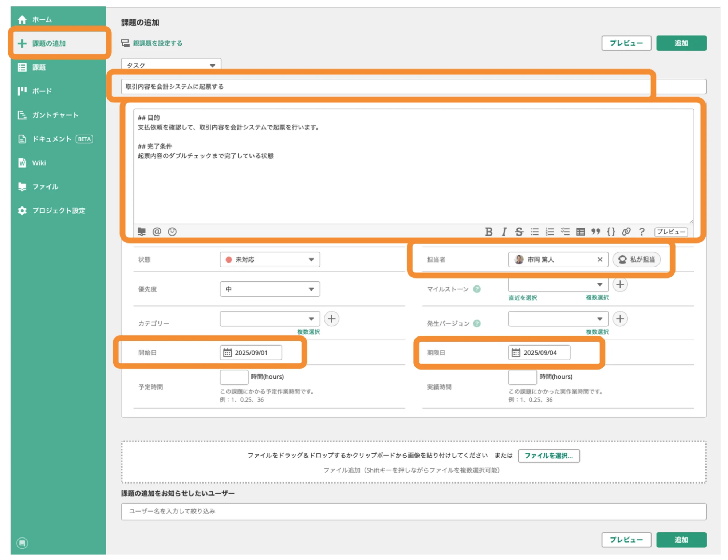Clear the assignee 市岡 篤人 with X
The image size is (728, 560).
pyautogui.click(x=600, y=260)
